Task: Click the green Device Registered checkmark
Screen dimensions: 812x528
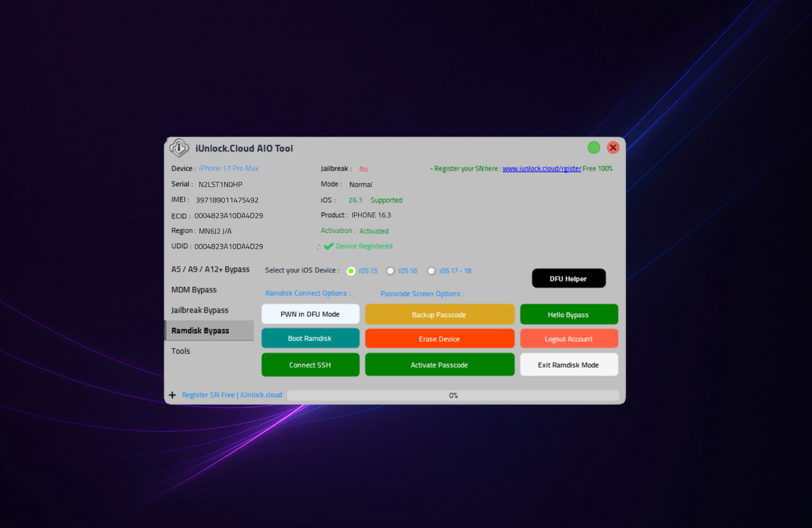Action: (329, 246)
